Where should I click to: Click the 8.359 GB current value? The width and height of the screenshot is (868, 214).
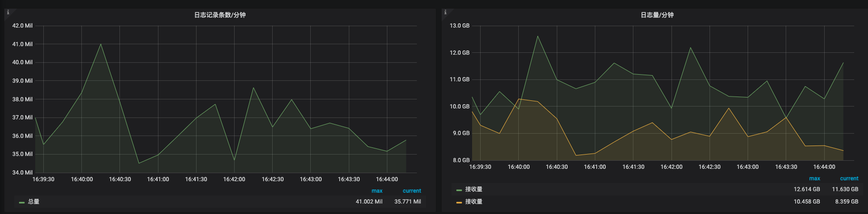click(x=847, y=202)
